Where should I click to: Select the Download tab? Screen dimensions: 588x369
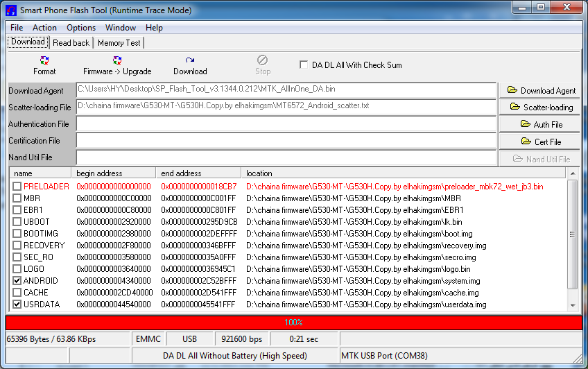(28, 42)
